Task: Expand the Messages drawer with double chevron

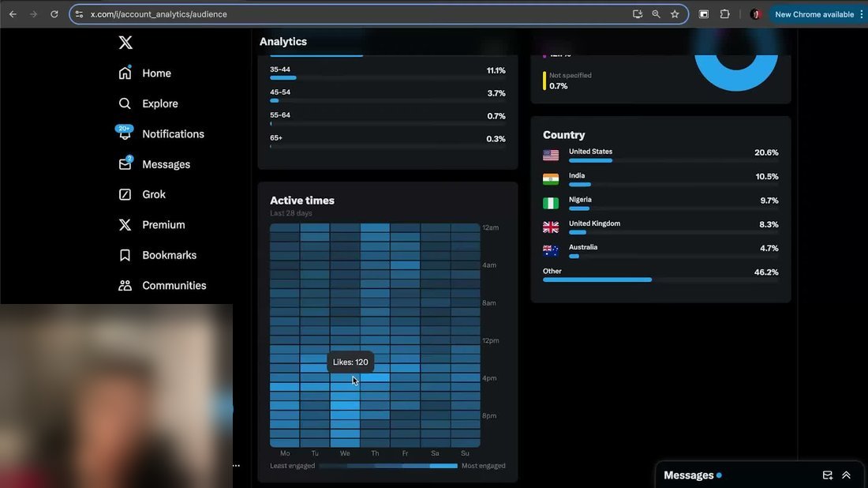Action: coord(847,475)
